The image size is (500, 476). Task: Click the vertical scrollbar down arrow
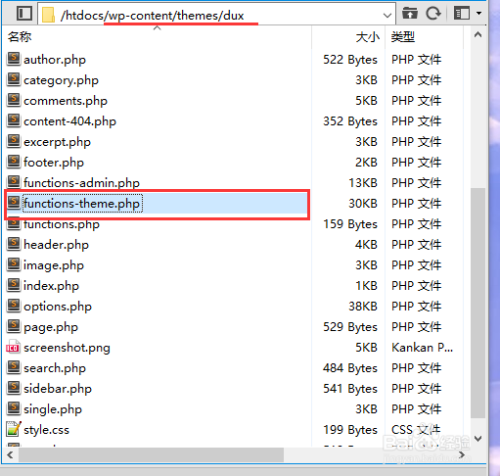click(478, 439)
